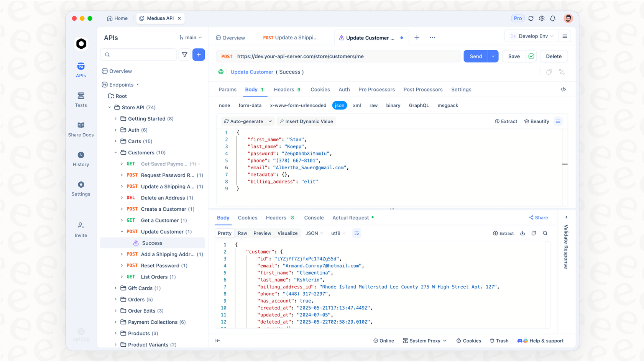This screenshot has width=644, height=362.
Task: Open the search icon in the response panel
Action: tap(545, 233)
